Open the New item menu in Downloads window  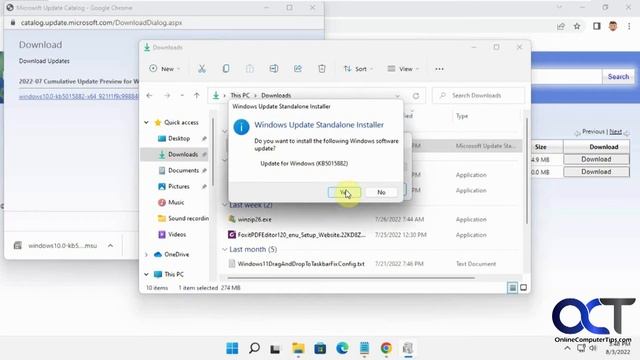(165, 69)
